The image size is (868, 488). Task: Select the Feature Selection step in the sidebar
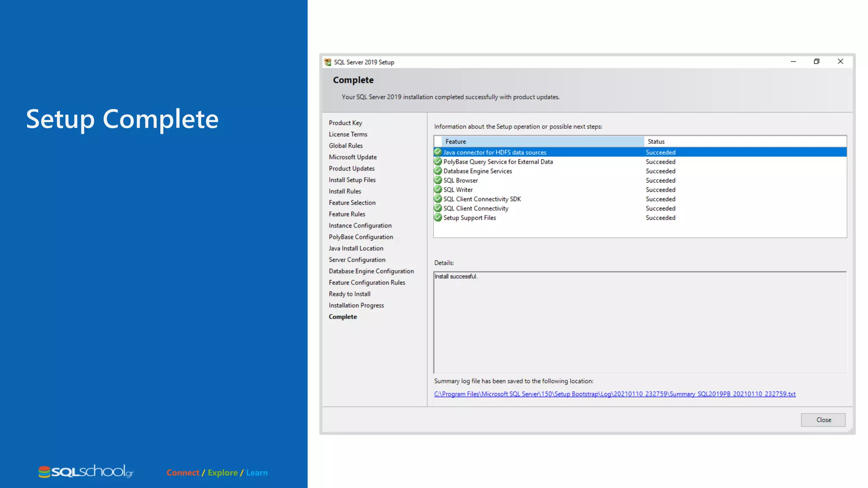pyautogui.click(x=352, y=203)
